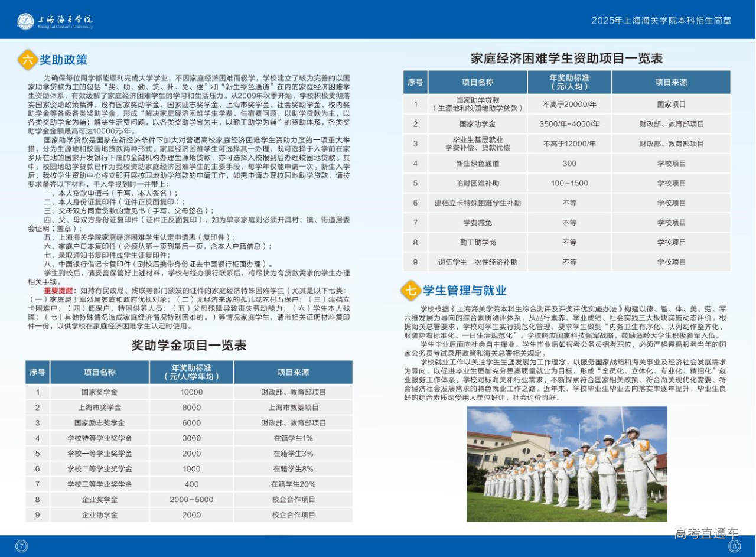The height and width of the screenshot is (557, 756).
Task: Select the "学生管理与就业" section heading
Action: point(464,290)
